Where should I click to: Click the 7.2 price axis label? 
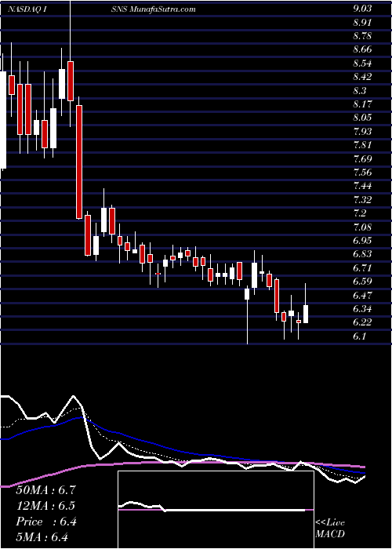360,213
